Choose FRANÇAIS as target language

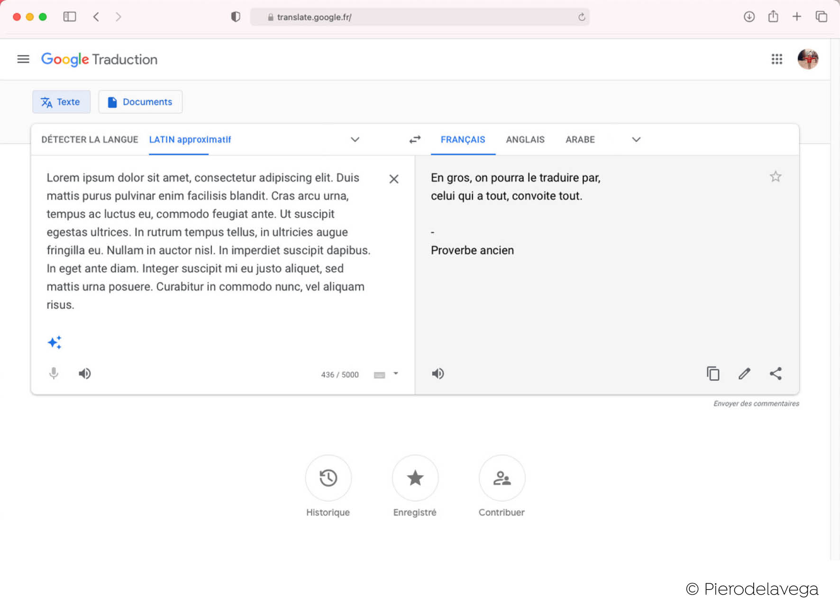(x=463, y=139)
